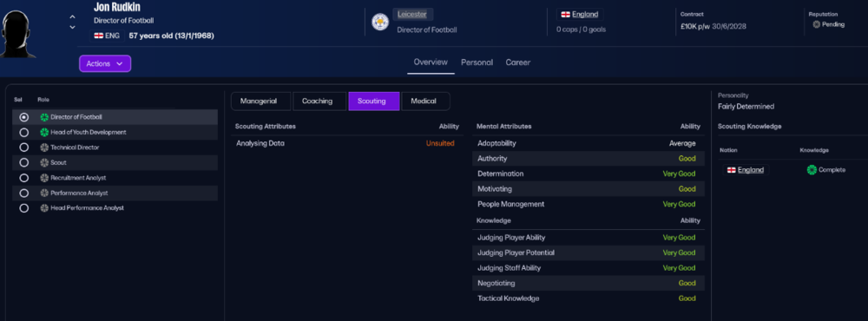Click the Unsuited ability value
The image size is (868, 321).
coord(439,143)
